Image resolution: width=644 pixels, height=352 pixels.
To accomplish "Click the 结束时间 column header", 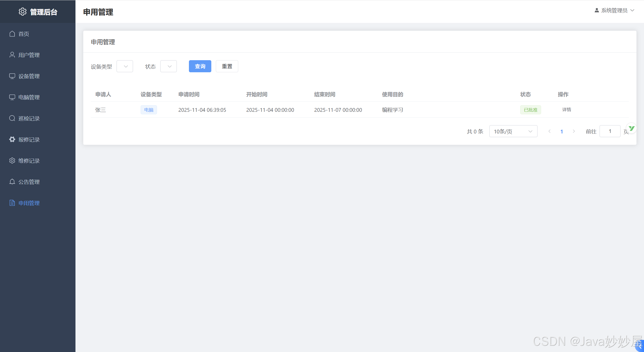I will click(x=325, y=94).
